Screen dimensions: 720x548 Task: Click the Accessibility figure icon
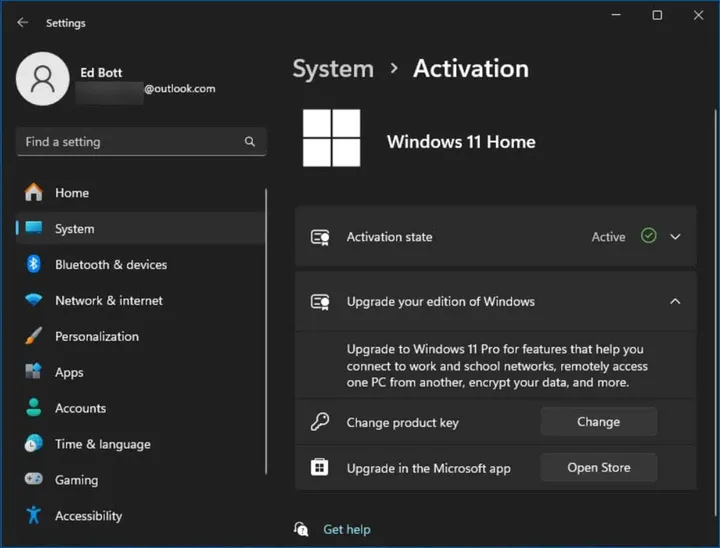[34, 516]
